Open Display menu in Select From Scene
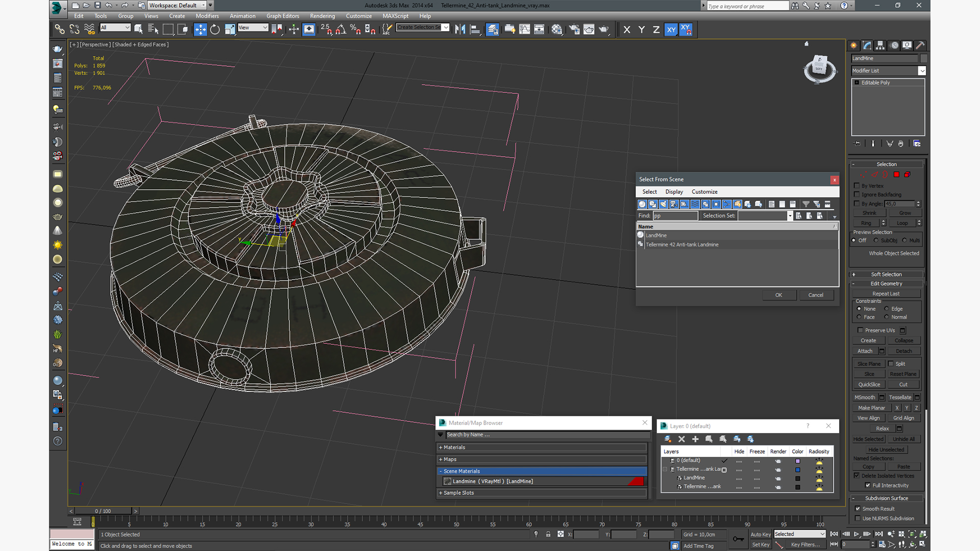Viewport: 980px width, 551px height. click(x=674, y=192)
